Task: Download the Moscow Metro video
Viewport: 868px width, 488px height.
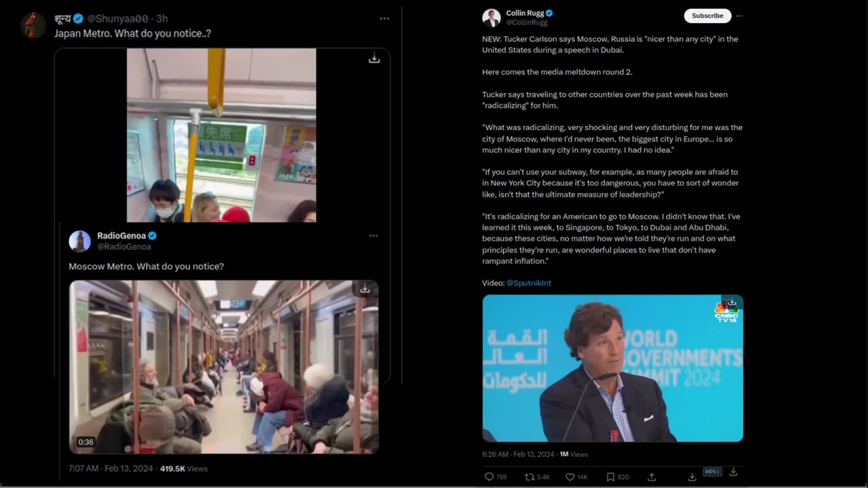Action: (x=365, y=289)
